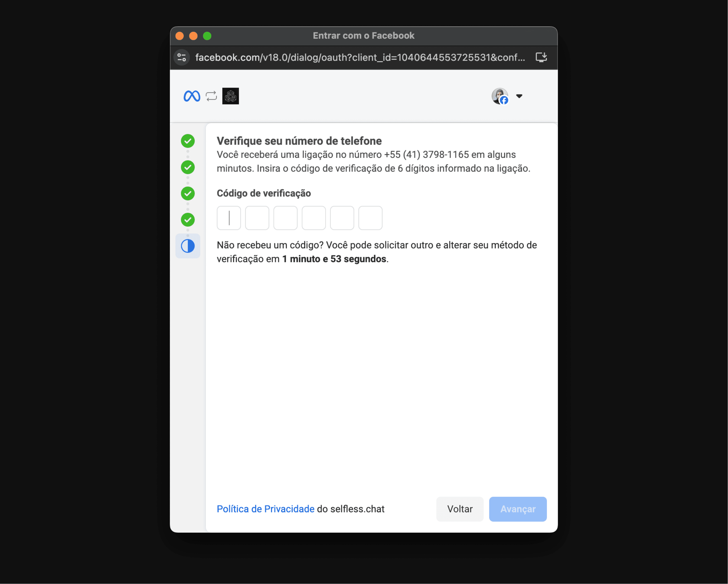Viewport: 728px width, 584px height.
Task: Focus the sixth verification code digit box
Action: pos(370,218)
